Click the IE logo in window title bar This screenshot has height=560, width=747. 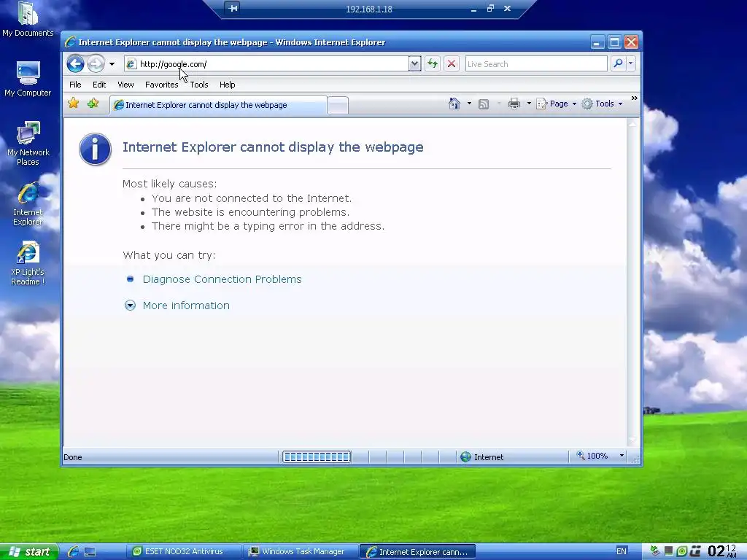(x=70, y=42)
